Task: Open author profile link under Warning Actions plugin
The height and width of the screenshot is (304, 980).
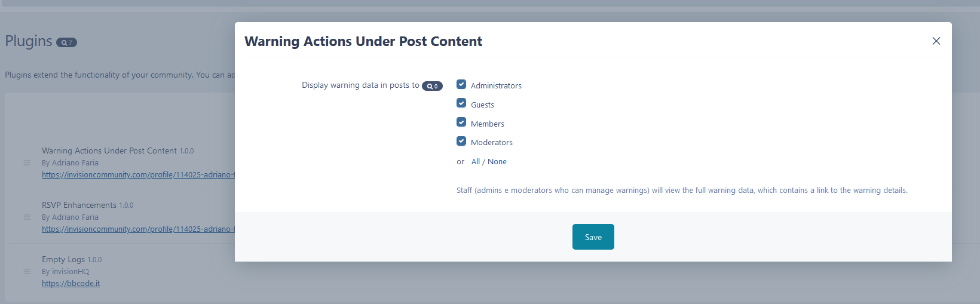Action: pyautogui.click(x=138, y=175)
